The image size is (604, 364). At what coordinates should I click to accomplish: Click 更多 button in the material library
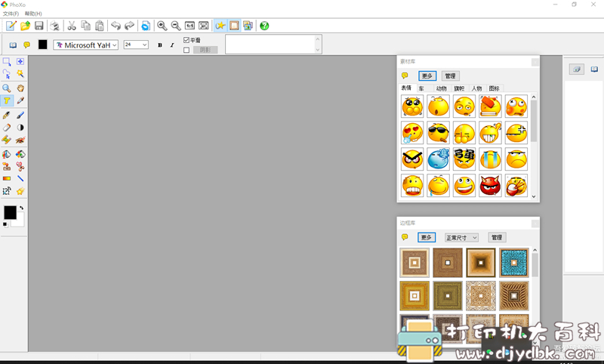click(x=427, y=76)
